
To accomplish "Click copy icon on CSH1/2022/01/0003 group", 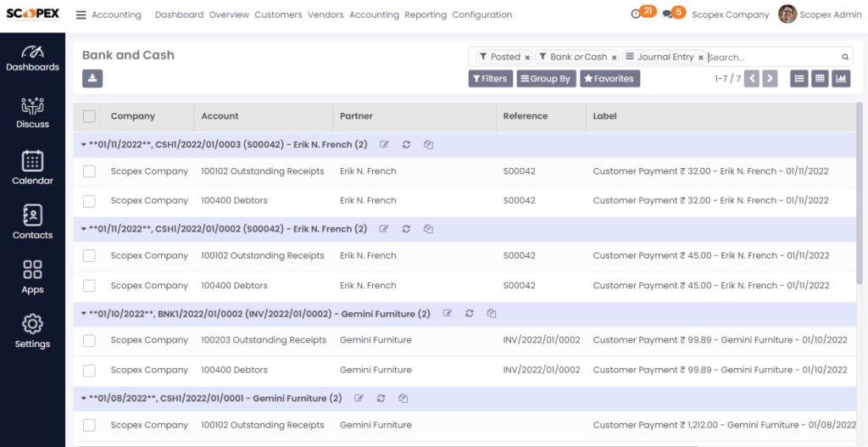I will [x=428, y=144].
